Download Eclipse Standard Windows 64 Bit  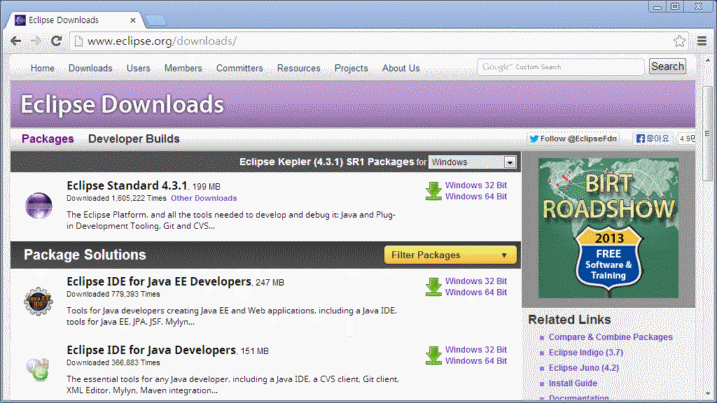pos(476,197)
